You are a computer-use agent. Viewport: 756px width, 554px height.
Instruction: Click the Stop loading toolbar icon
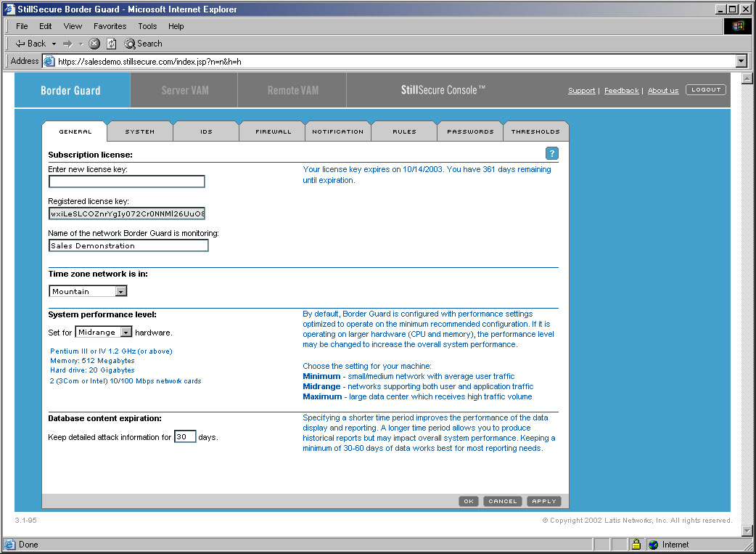(94, 44)
